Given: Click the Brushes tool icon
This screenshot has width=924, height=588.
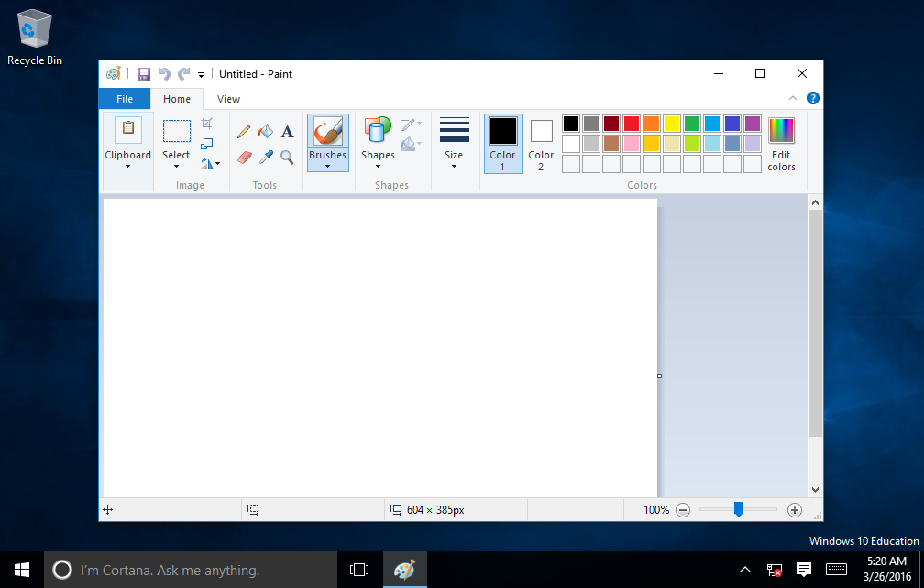Looking at the screenshot, I should [x=327, y=131].
